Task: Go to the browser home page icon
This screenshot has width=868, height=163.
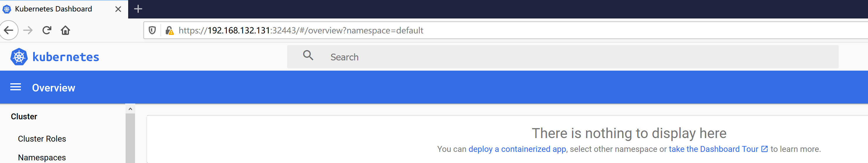Action: (x=65, y=30)
